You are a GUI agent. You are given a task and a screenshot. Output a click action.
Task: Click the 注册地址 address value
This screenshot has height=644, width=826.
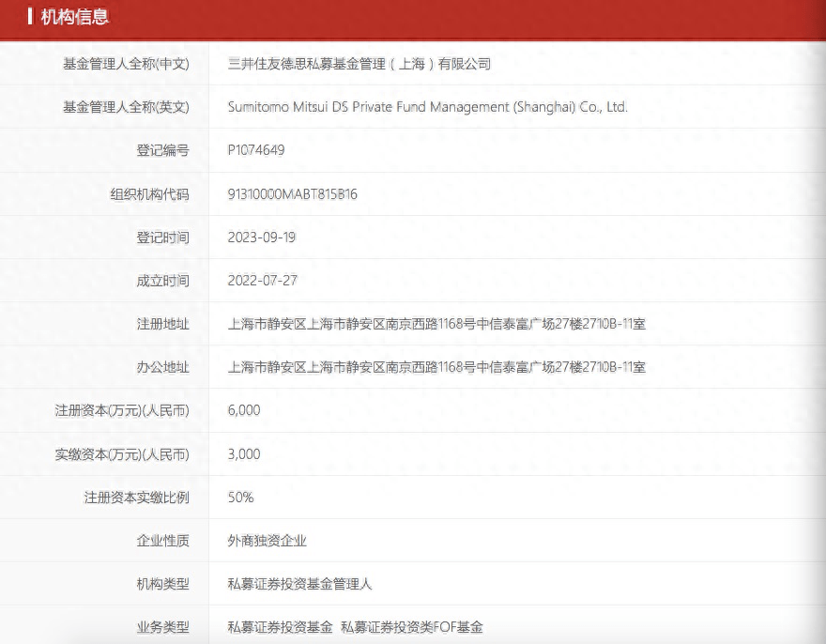436,324
